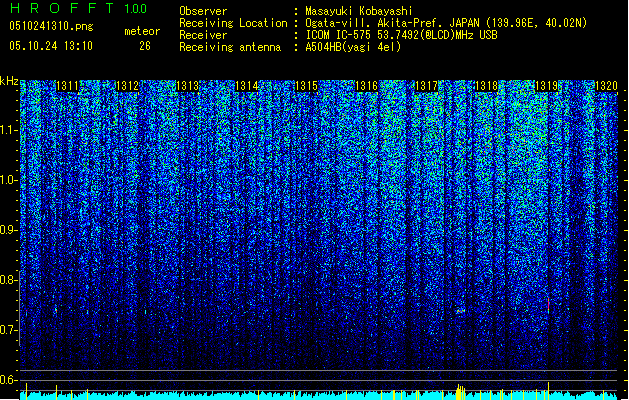The width and height of the screenshot is (629, 400).
Task: Click the 1314 time marker
Action: 247,86
